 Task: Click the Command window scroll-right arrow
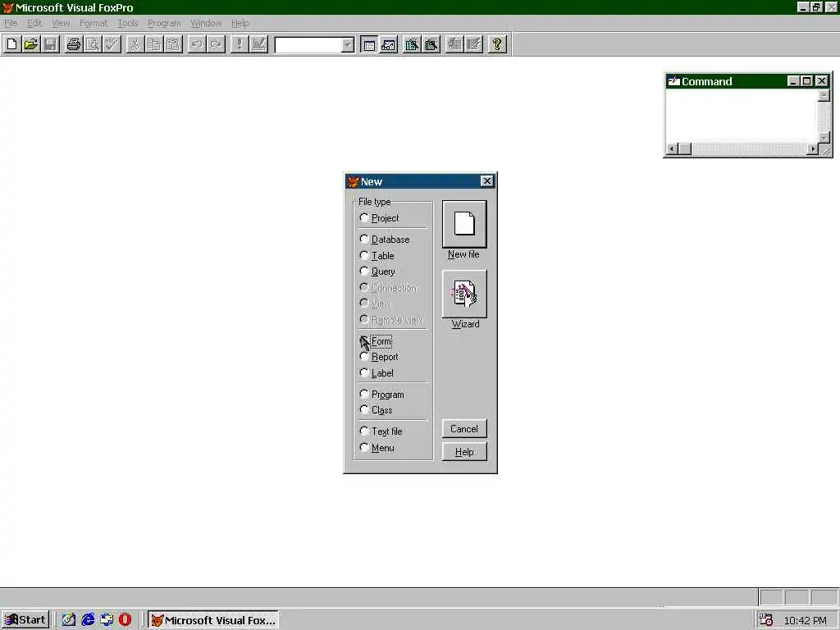[813, 148]
